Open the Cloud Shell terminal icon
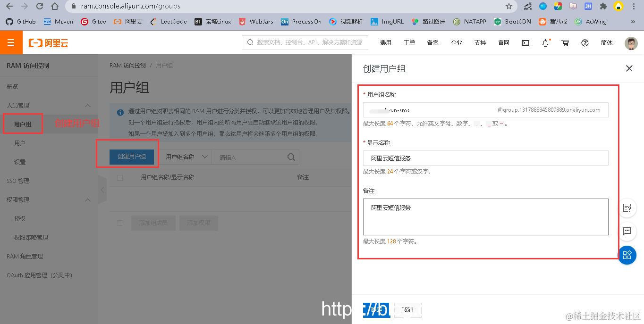 click(x=525, y=43)
